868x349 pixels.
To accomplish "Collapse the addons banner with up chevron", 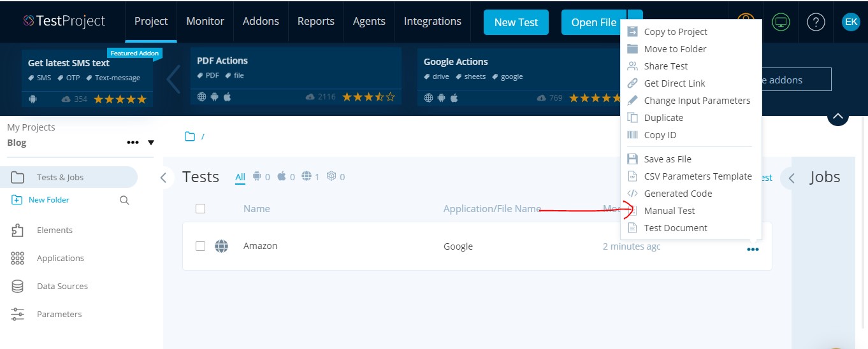I will (x=837, y=116).
